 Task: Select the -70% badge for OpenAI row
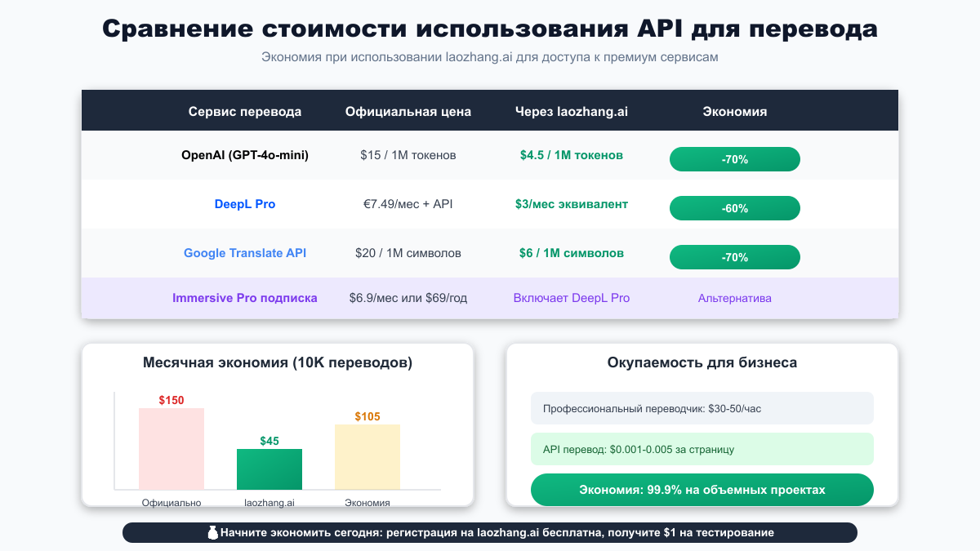(x=734, y=159)
